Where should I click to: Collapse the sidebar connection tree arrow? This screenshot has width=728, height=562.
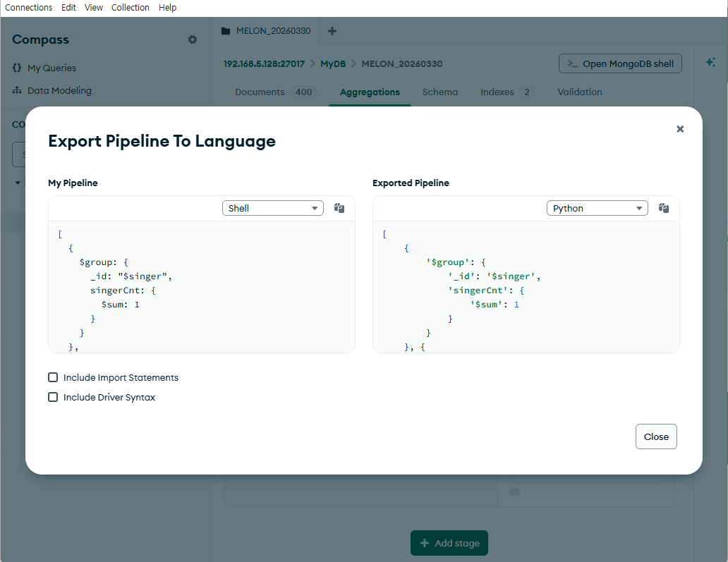[x=18, y=183]
